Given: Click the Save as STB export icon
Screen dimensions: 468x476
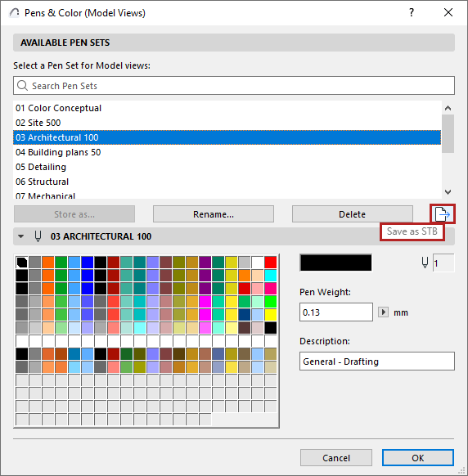Looking at the screenshot, I should [442, 214].
